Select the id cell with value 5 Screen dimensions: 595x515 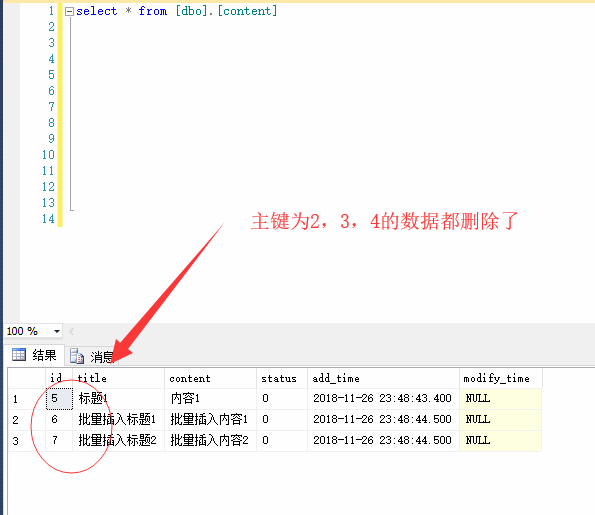pyautogui.click(x=59, y=398)
